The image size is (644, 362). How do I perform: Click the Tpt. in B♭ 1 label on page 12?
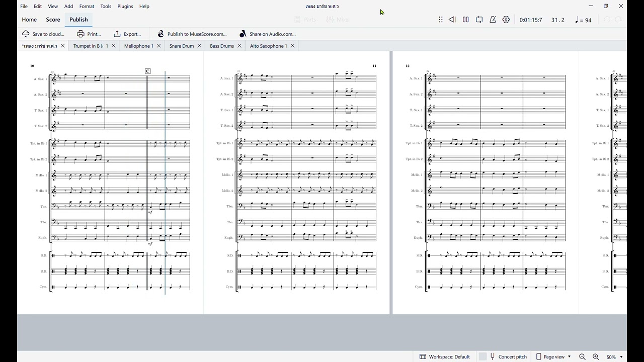[x=414, y=143]
